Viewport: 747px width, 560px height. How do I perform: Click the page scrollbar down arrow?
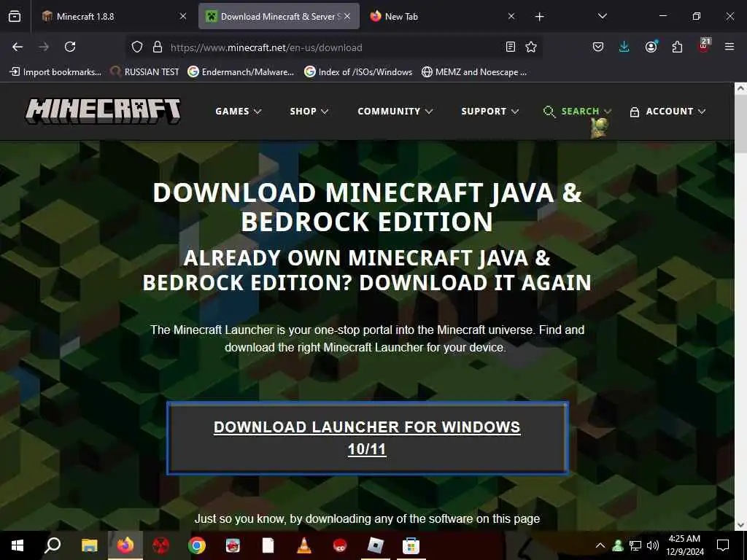pyautogui.click(x=740, y=525)
